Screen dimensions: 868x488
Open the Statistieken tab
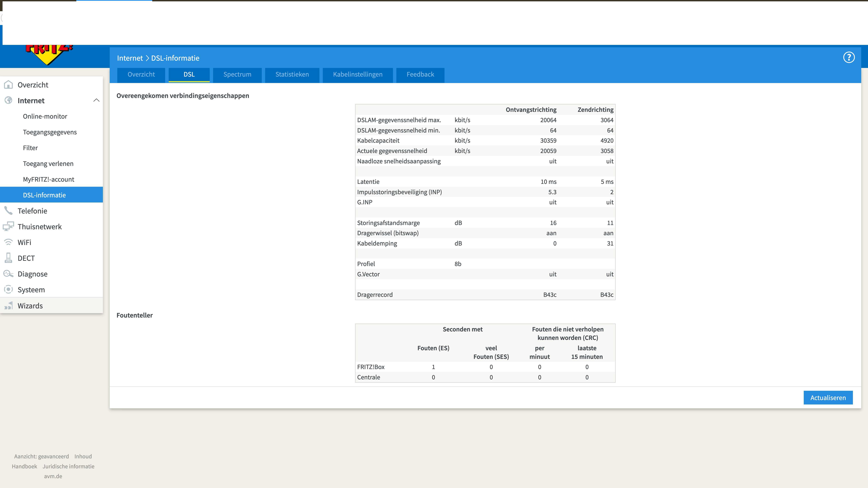tap(292, 74)
